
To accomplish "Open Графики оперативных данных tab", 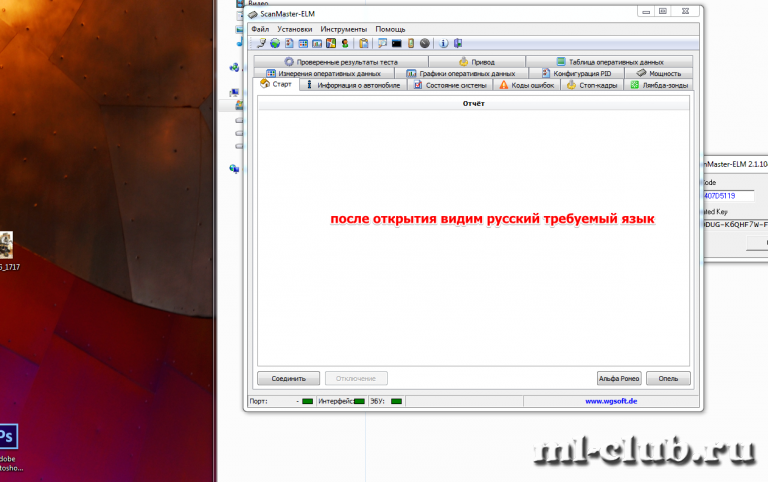I will [461, 73].
